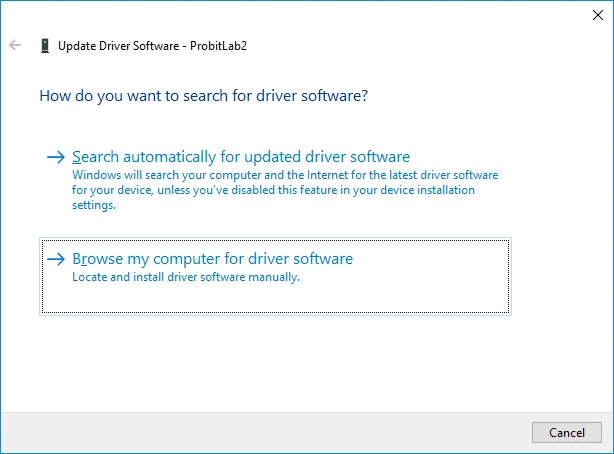This screenshot has width=614, height=454.
Task: Click 'Locate and install driver software manually.' text
Action: tap(186, 277)
